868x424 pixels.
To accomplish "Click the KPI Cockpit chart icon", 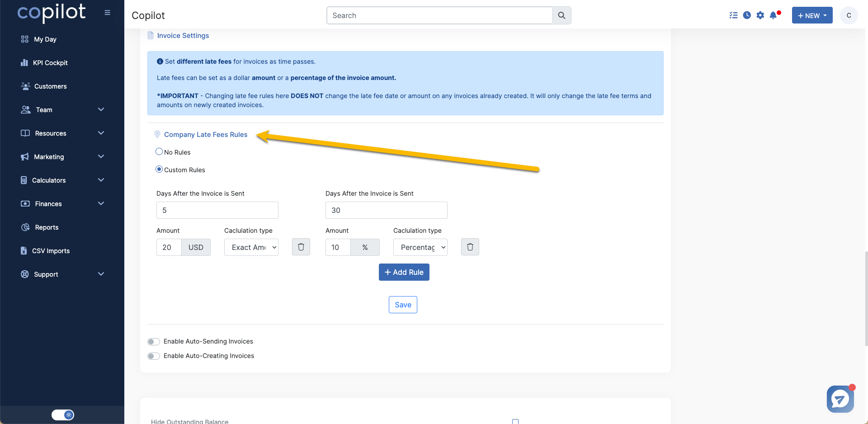I will 24,62.
